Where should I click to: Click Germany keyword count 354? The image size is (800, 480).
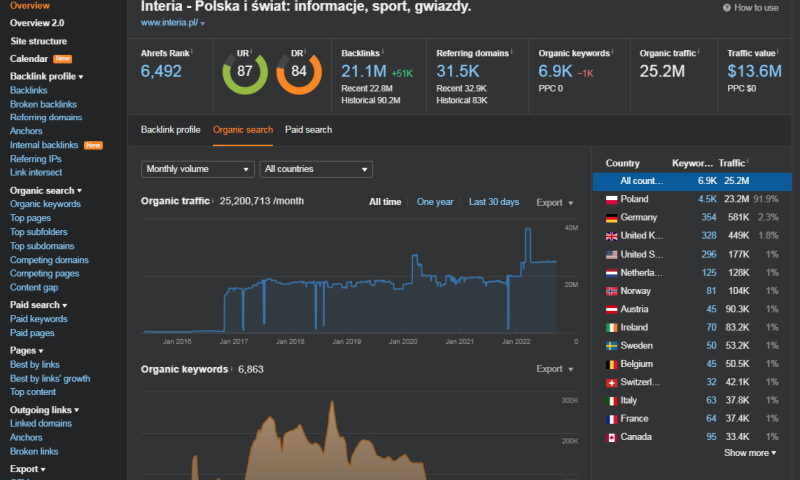pos(709,218)
